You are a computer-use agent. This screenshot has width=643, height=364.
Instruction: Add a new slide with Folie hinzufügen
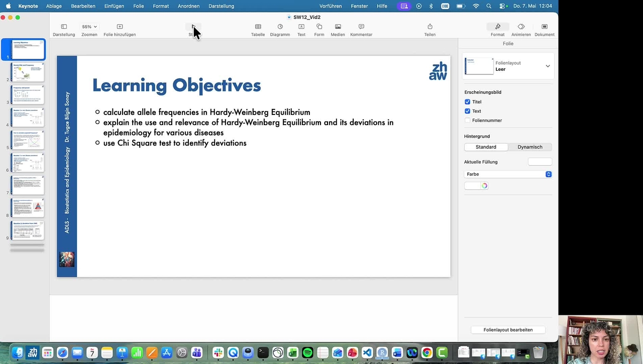tap(120, 30)
